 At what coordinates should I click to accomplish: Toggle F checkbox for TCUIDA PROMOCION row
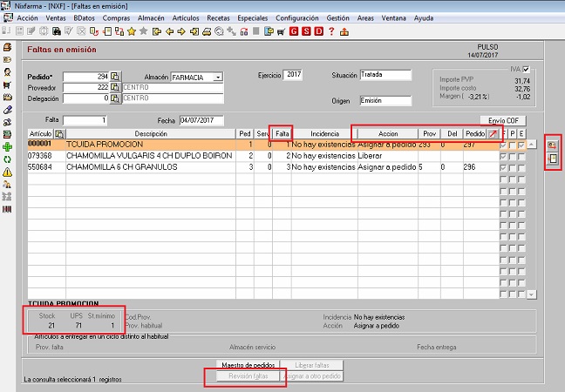pyautogui.click(x=503, y=145)
